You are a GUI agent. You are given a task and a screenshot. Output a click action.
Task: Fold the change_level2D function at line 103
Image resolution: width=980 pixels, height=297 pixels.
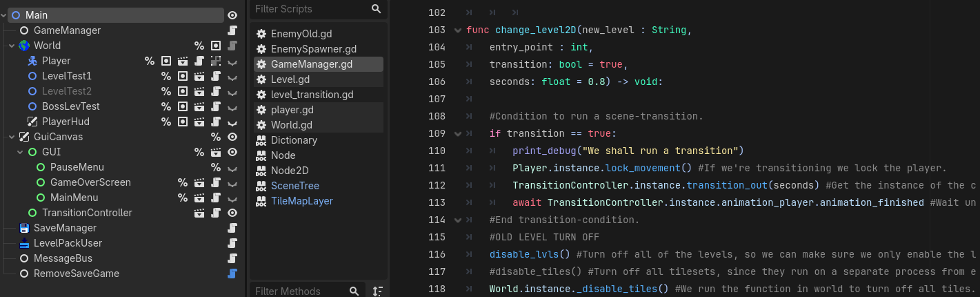pyautogui.click(x=458, y=30)
